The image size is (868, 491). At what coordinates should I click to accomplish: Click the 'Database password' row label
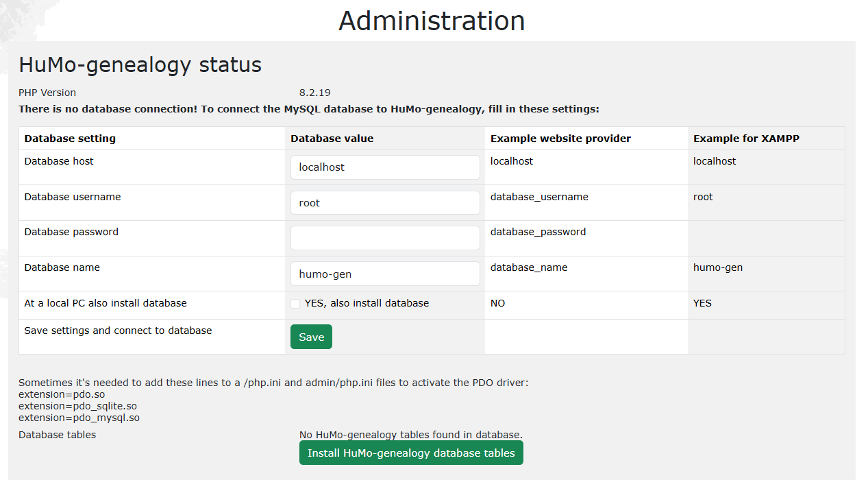(x=71, y=232)
